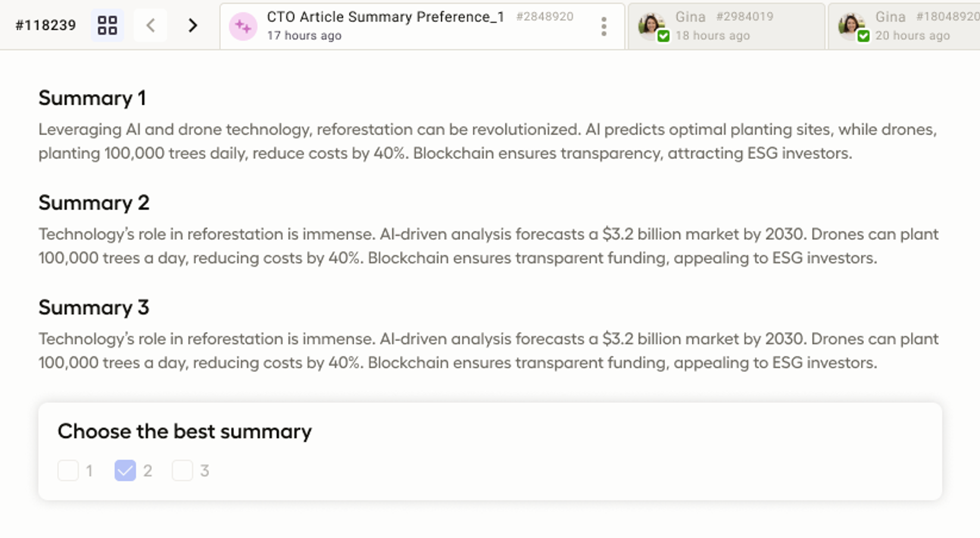Click the task ID #118239

coord(46,25)
